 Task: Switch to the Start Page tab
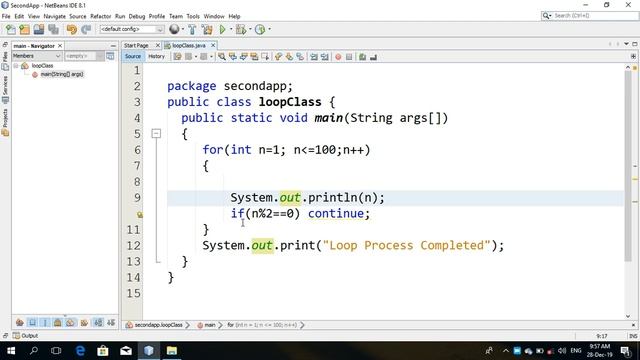coord(141,45)
